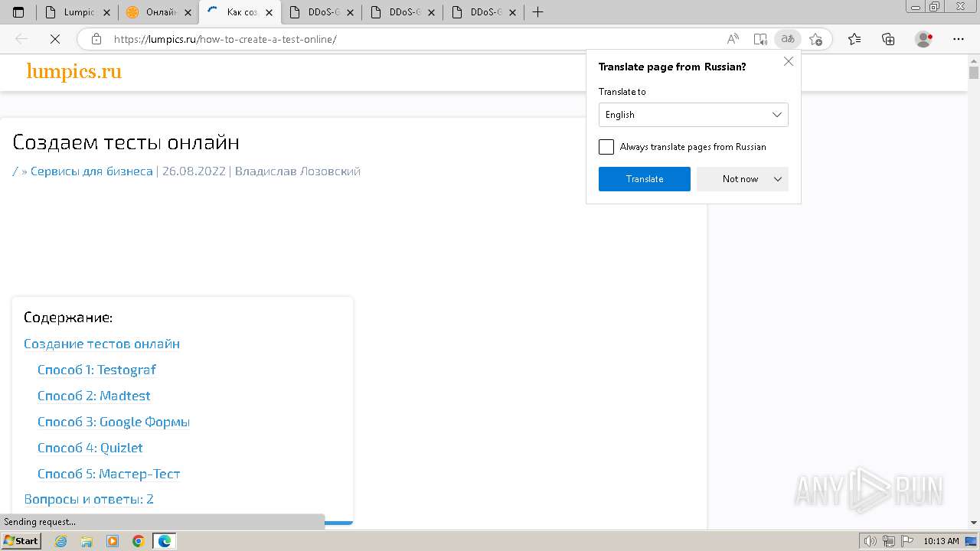Close the Онлайн tab
Viewport: 980px width, 551px height.
click(188, 12)
